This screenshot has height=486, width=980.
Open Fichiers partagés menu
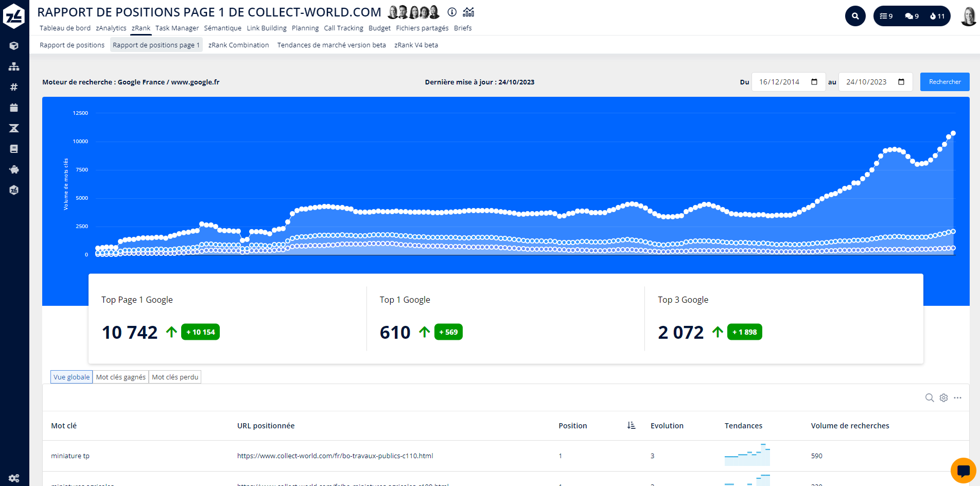[x=422, y=28]
